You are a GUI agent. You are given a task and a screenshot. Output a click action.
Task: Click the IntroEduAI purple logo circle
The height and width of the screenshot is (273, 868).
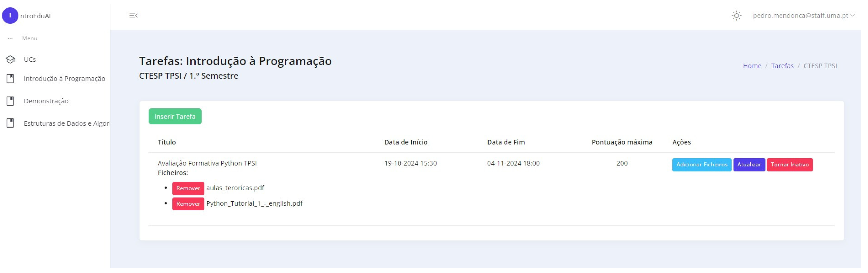click(10, 16)
